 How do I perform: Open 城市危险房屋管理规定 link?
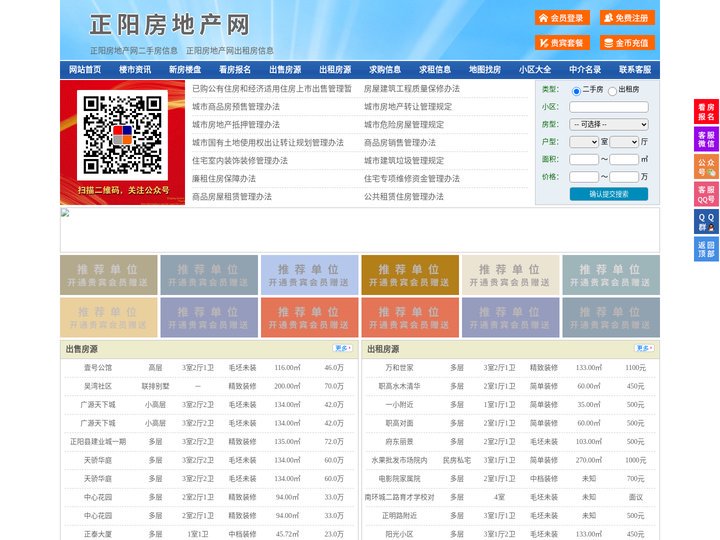(x=404, y=124)
